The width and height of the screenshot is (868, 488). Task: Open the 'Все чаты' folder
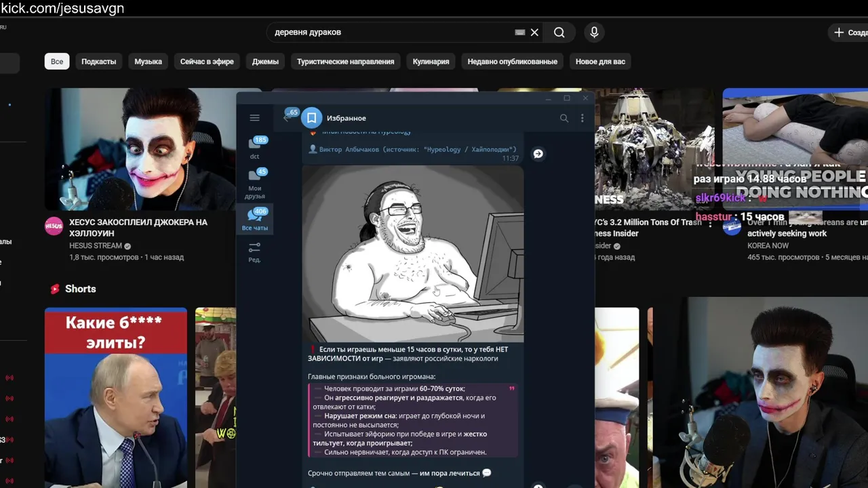tap(255, 220)
